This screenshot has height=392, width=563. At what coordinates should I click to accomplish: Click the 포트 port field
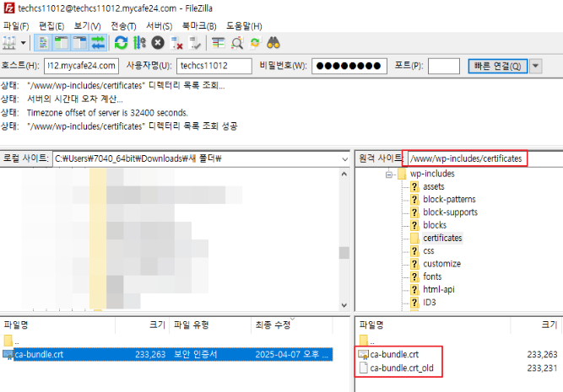click(x=444, y=66)
